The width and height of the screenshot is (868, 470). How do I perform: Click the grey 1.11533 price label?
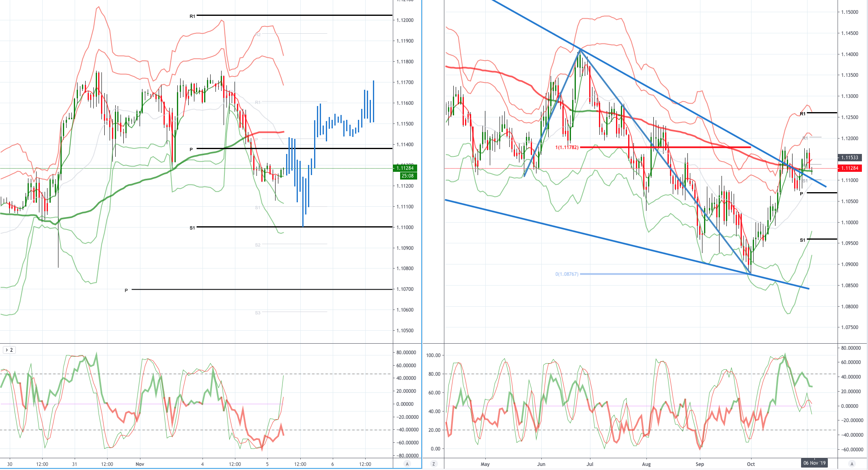[849, 158]
